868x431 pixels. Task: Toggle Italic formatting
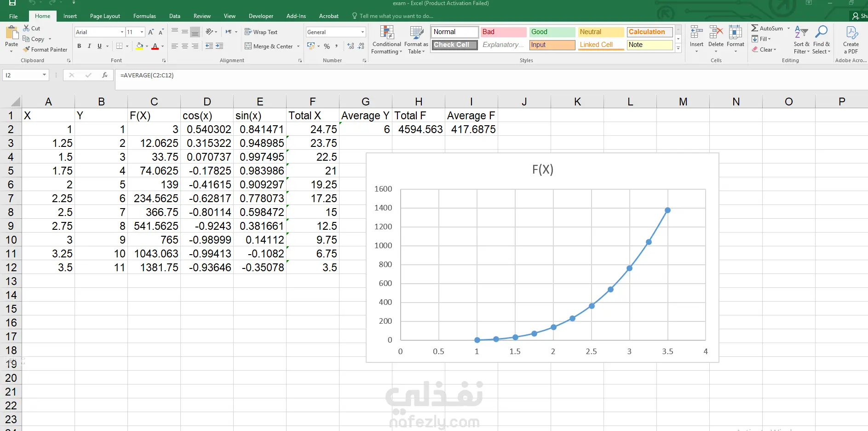89,46
